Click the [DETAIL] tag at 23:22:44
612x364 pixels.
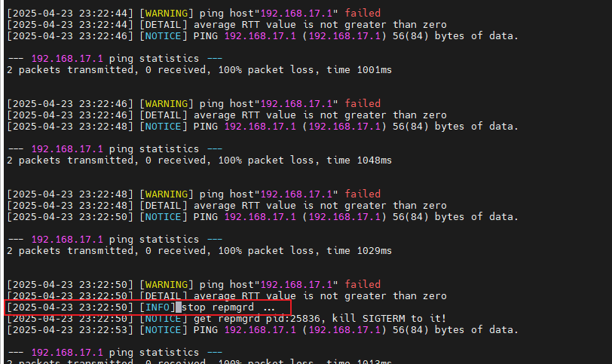(163, 25)
